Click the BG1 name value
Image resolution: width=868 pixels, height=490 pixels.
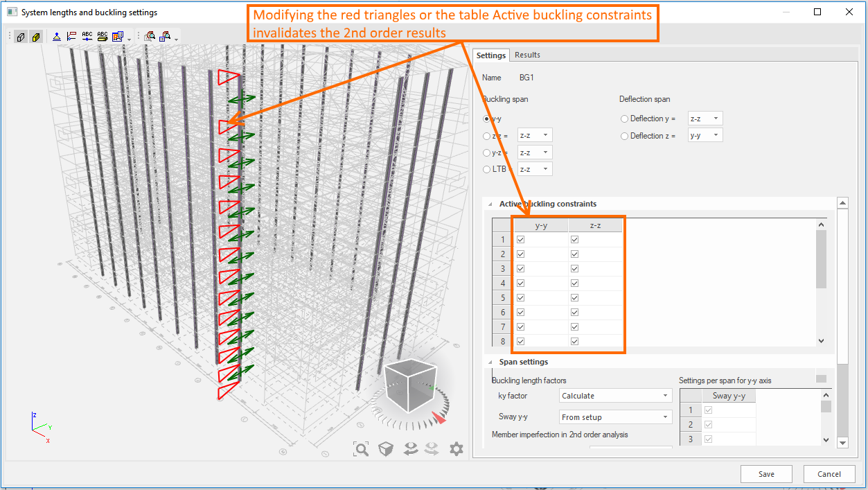click(x=527, y=78)
